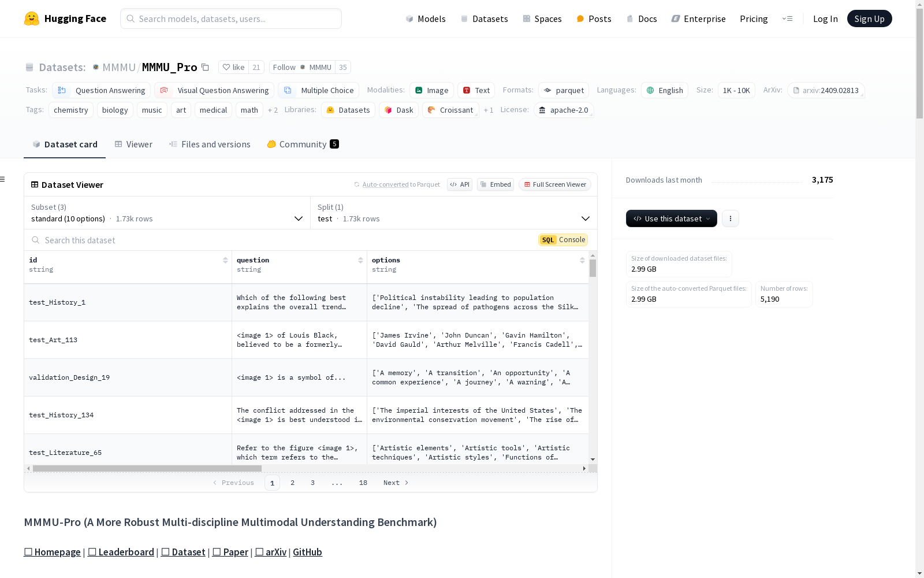Click the Hugging Face logo icon
The width and height of the screenshot is (924, 578).
[x=32, y=18]
